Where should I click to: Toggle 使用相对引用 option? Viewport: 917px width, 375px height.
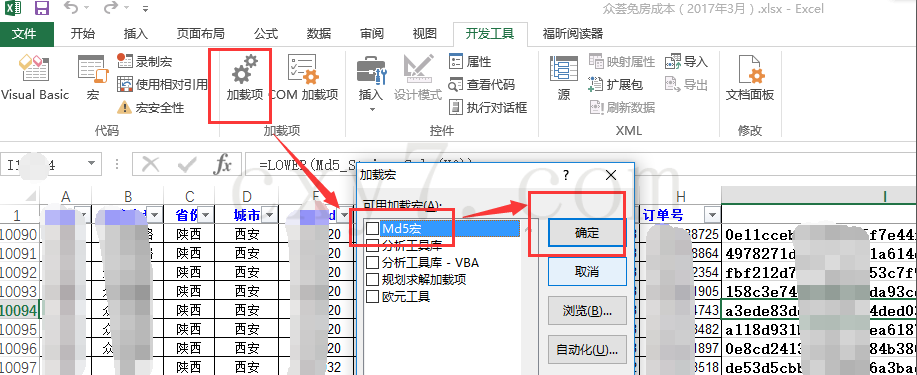162,84
